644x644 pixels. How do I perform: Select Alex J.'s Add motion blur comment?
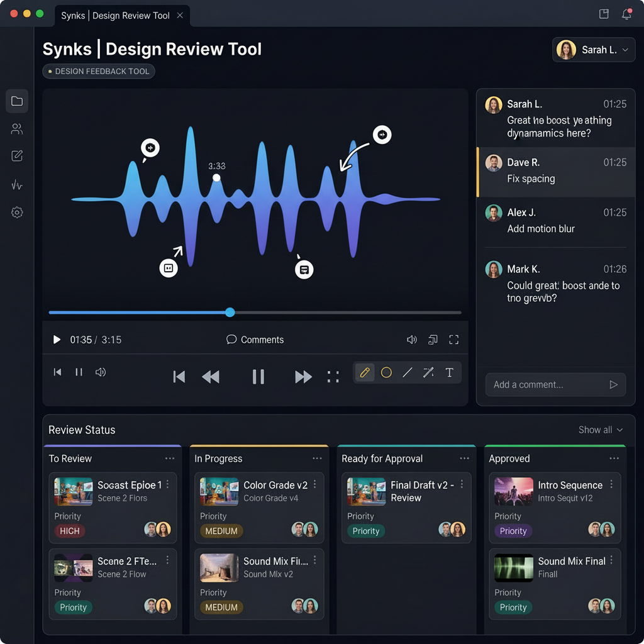coord(555,222)
